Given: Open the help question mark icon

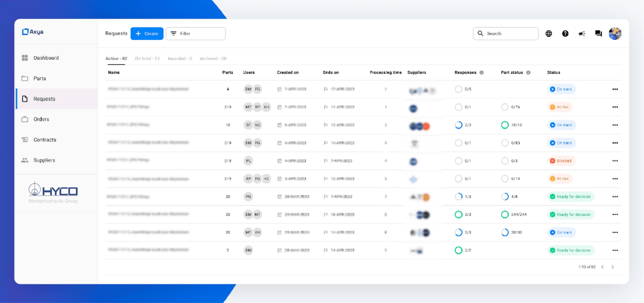Looking at the screenshot, I should click(565, 33).
